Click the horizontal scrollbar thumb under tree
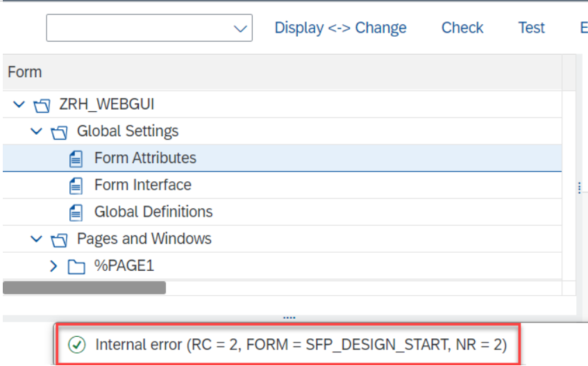This screenshot has height=366, width=588. [85, 288]
